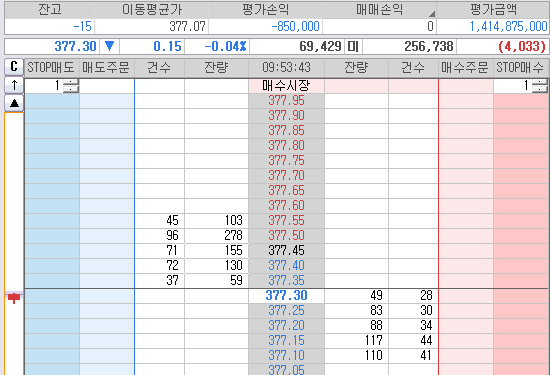Click the STOP매수 column header
Screen dimensions: 550x375
tap(521, 67)
